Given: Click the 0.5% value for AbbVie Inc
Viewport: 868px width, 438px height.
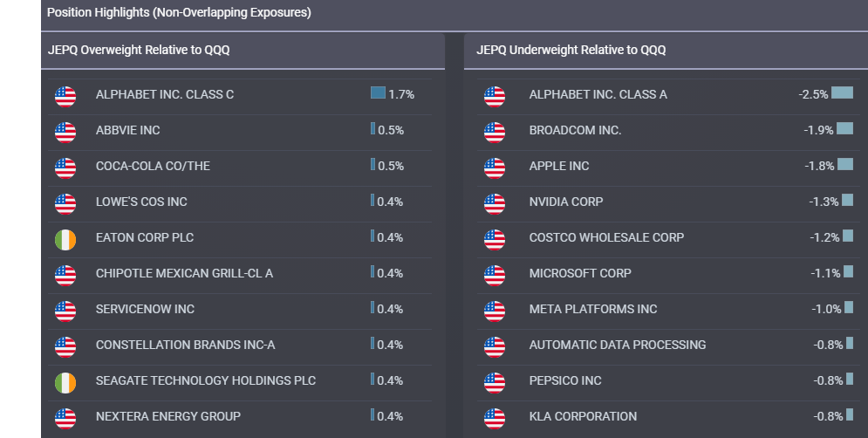Looking at the screenshot, I should 391,130.
